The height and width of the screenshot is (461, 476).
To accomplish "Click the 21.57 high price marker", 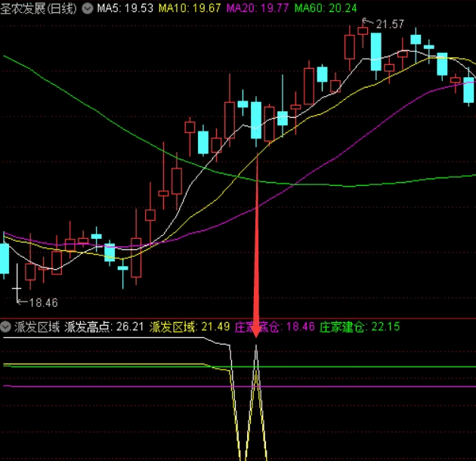I will [x=390, y=24].
